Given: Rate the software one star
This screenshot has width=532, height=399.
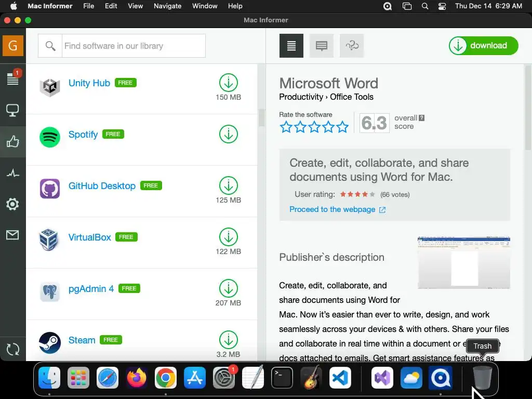Looking at the screenshot, I should (x=286, y=127).
